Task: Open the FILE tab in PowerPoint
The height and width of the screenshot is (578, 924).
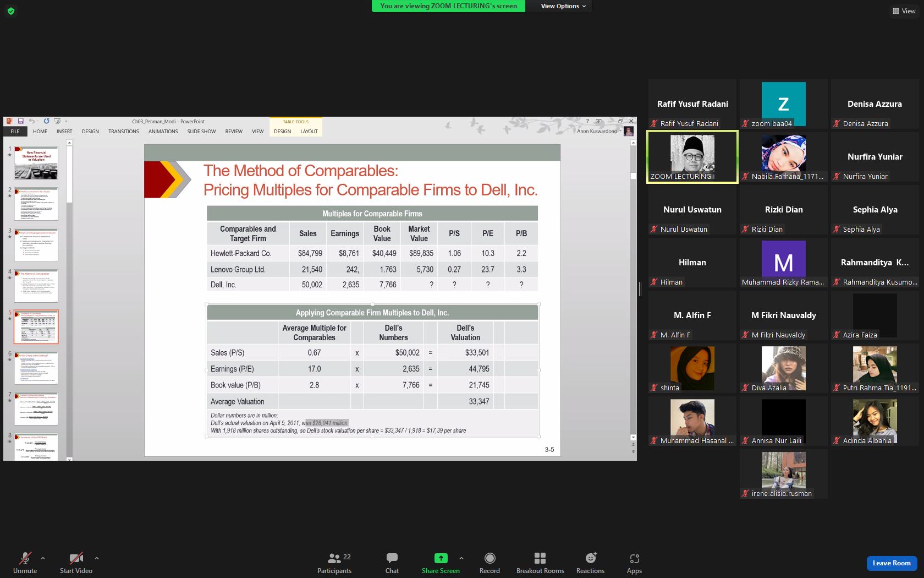Action: [x=15, y=132]
